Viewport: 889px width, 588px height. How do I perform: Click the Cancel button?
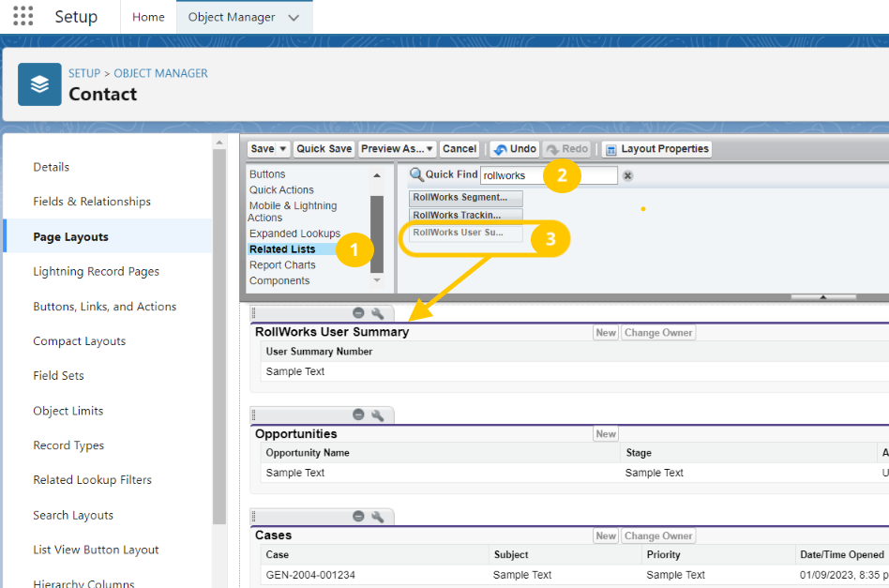pos(460,149)
